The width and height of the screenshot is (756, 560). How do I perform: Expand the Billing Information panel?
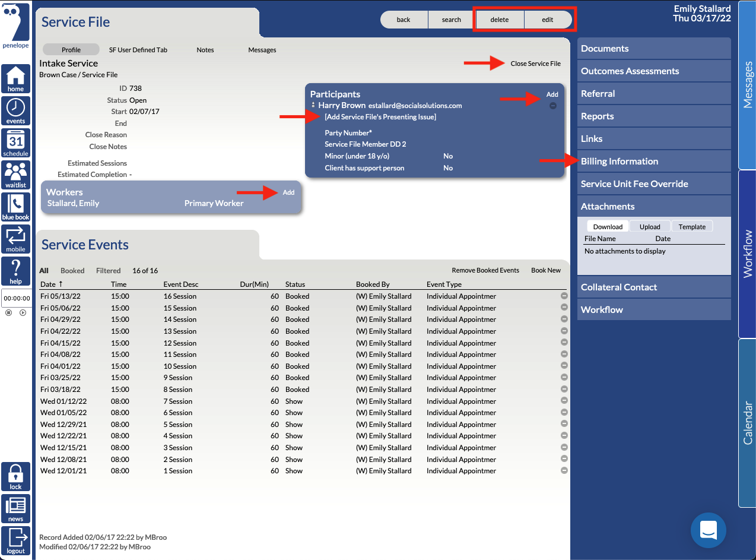(x=654, y=162)
